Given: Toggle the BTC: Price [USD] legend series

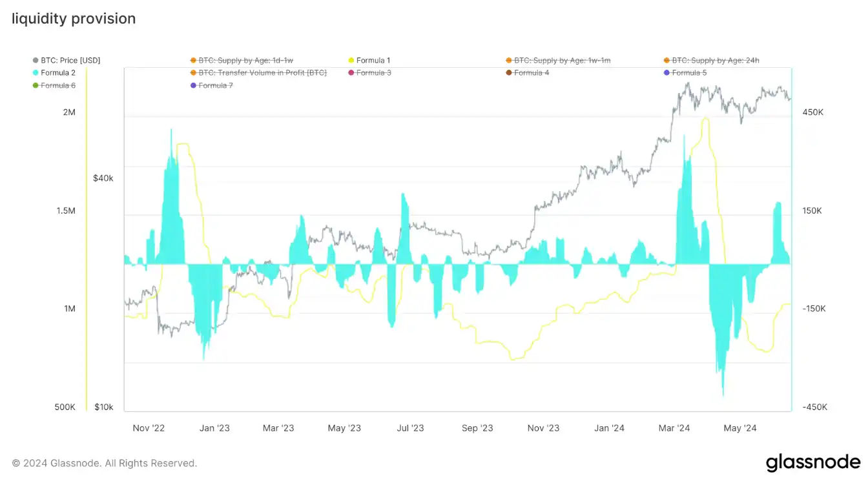Looking at the screenshot, I should 70,60.
